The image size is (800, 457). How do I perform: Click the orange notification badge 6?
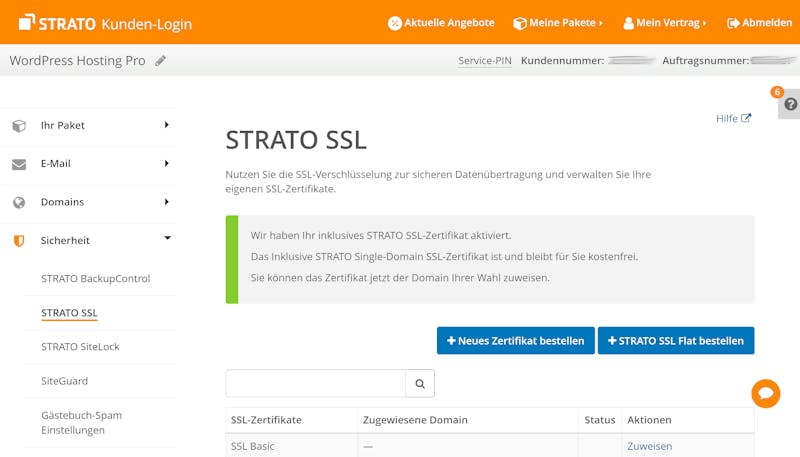pyautogui.click(x=777, y=92)
